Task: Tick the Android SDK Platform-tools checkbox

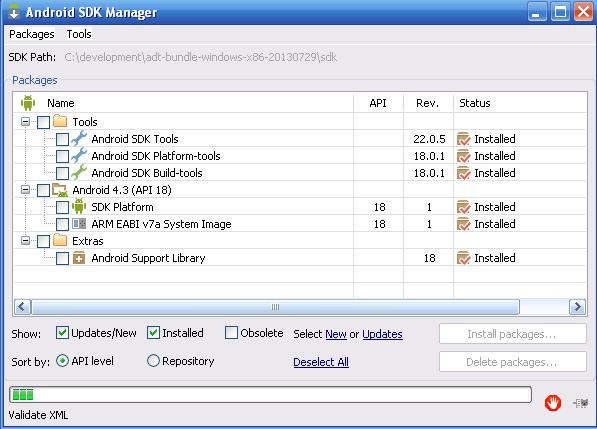Action: pos(62,156)
